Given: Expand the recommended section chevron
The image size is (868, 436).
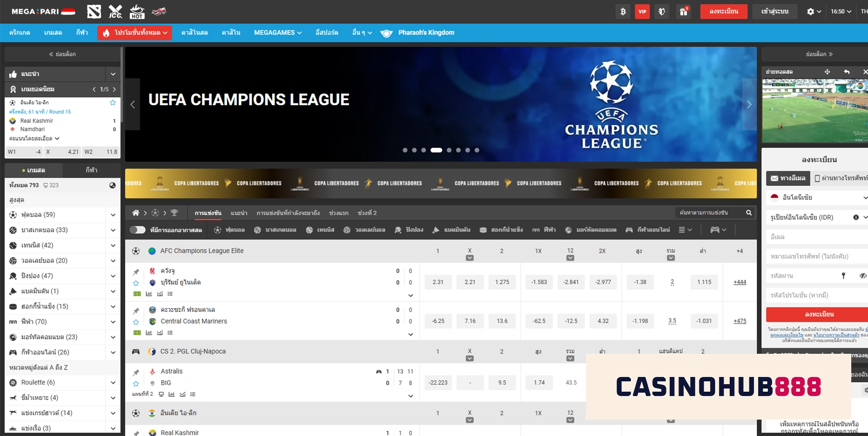Looking at the screenshot, I should pyautogui.click(x=113, y=74).
